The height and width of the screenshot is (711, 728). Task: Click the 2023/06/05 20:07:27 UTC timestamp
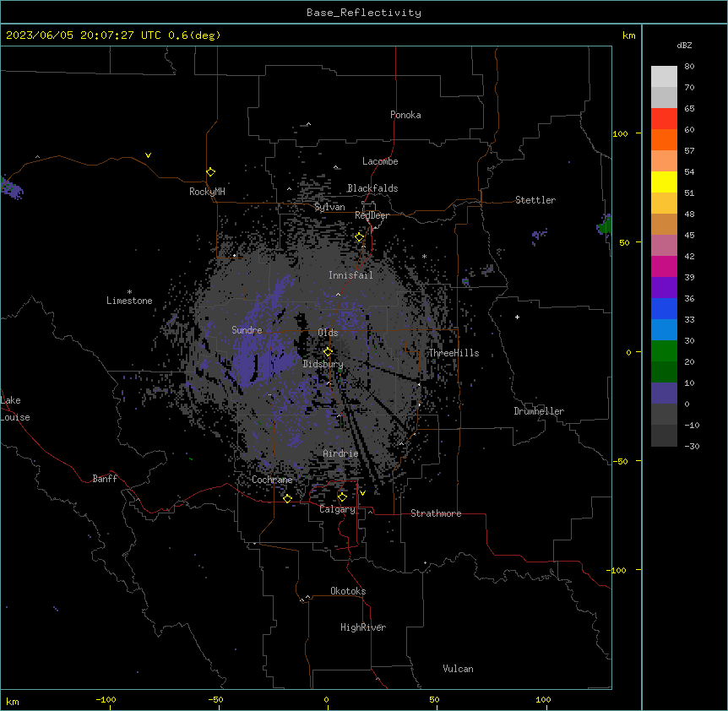click(x=83, y=35)
